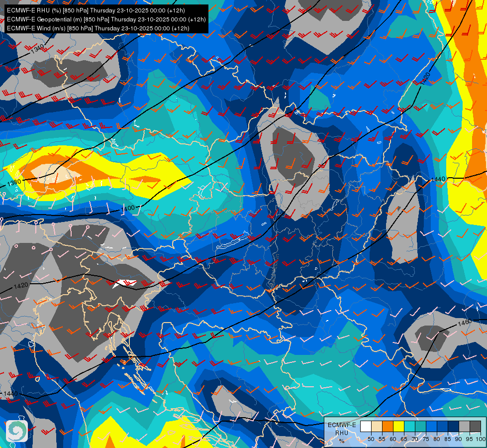Pick the navy 85-90 legend swatch
Viewport: 487px width, 448px height.
(454, 426)
